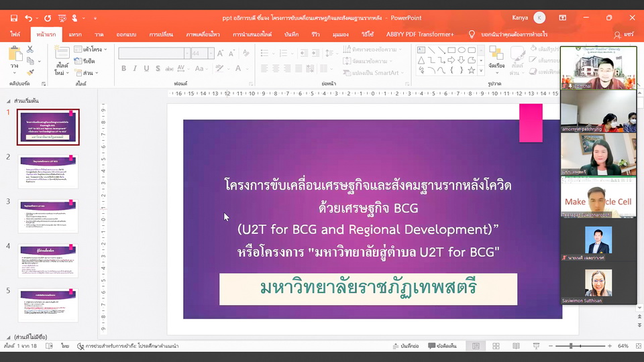Click the Arrange (จัดเรียง) icon
The height and width of the screenshot is (362, 644).
coord(496,54)
